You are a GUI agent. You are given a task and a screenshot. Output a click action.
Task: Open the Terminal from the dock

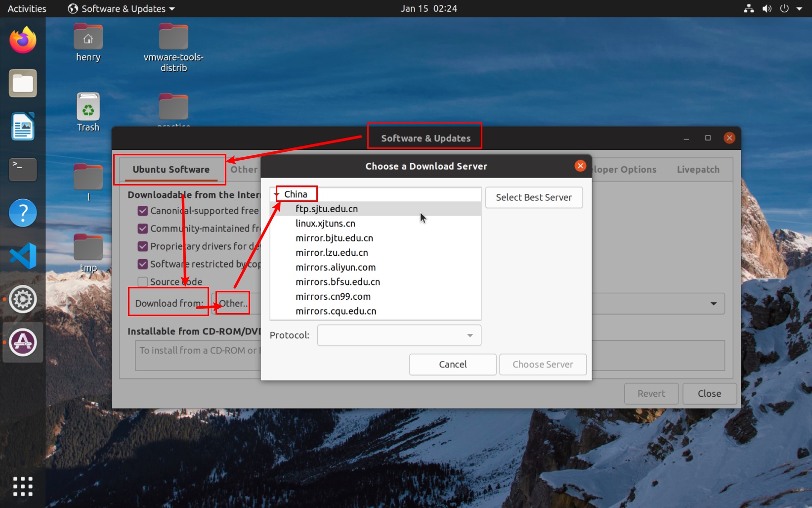(23, 170)
